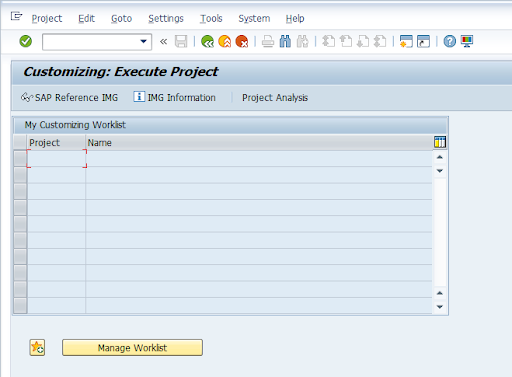The height and width of the screenshot is (377, 512).
Task: Click the First Page icon
Action: 329,42
